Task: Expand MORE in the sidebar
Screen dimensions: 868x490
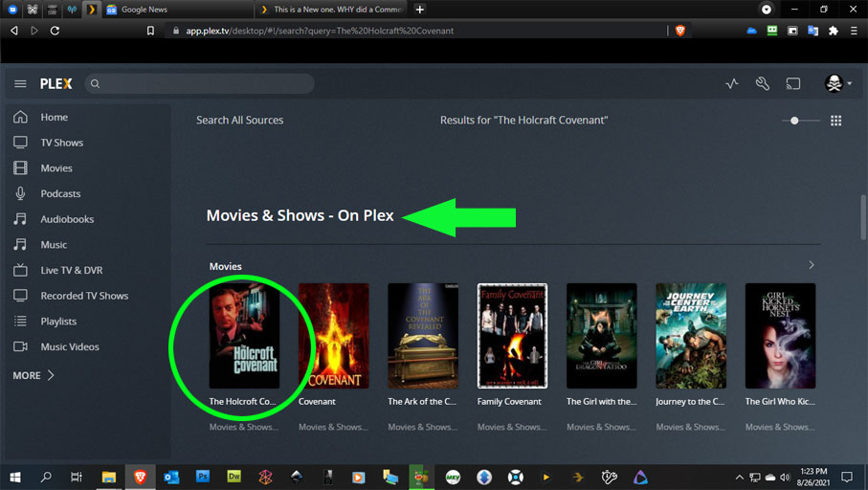Action: [33, 375]
